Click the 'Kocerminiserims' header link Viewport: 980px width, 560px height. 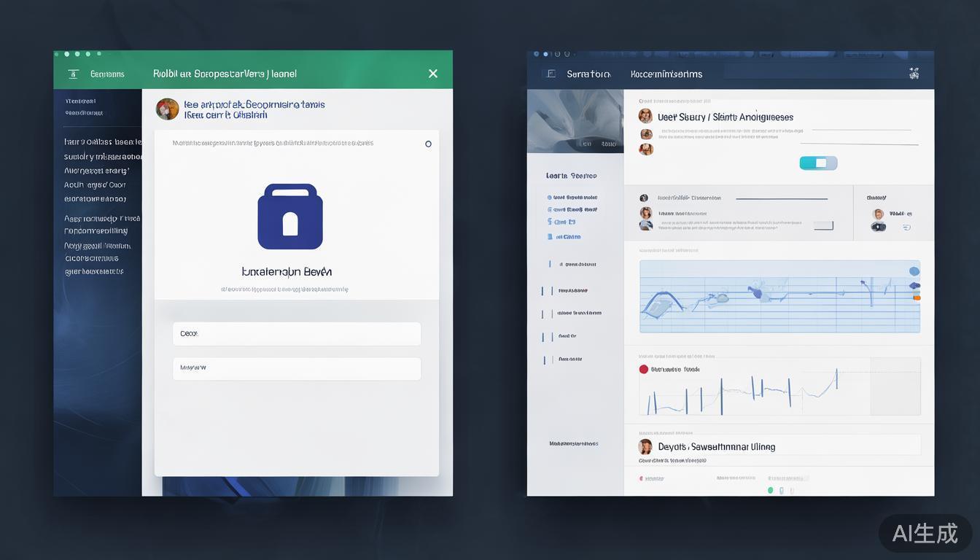tap(666, 74)
